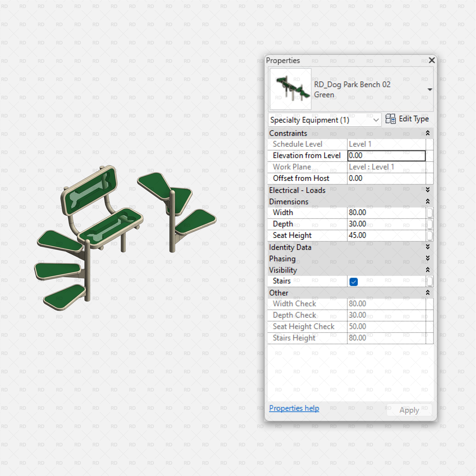Click the associate parameter button for Width

(x=429, y=213)
